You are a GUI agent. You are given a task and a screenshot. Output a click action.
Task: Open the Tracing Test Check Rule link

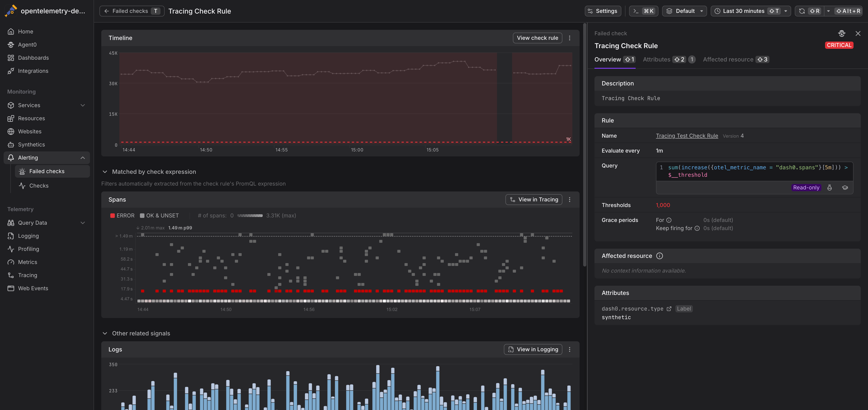coord(686,136)
